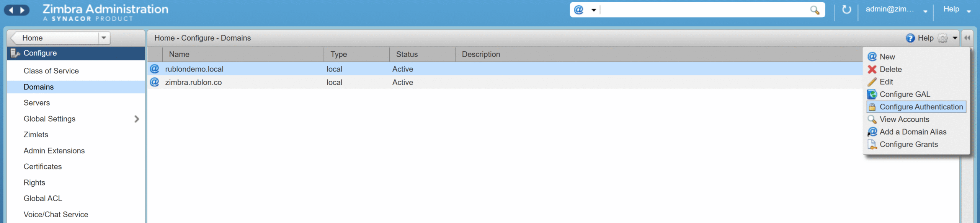The width and height of the screenshot is (980, 223).
Task: Click the forward navigation arrow icon
Action: pyautogui.click(x=23, y=10)
